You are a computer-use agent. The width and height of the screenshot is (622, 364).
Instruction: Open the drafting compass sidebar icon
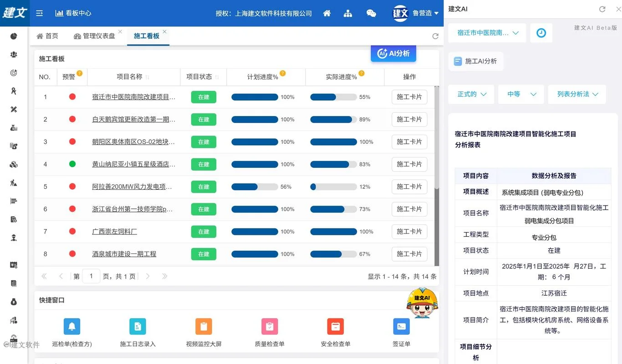(14, 91)
